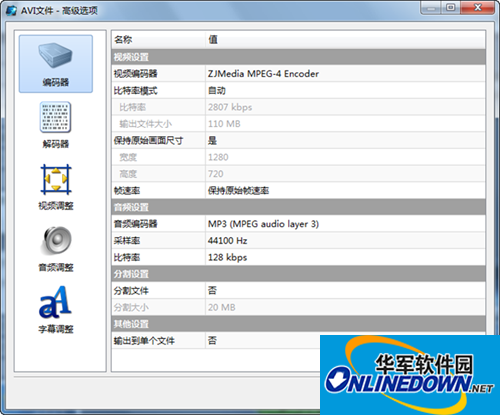
Task: Click the 视频设置 section header
Action: coord(298,57)
